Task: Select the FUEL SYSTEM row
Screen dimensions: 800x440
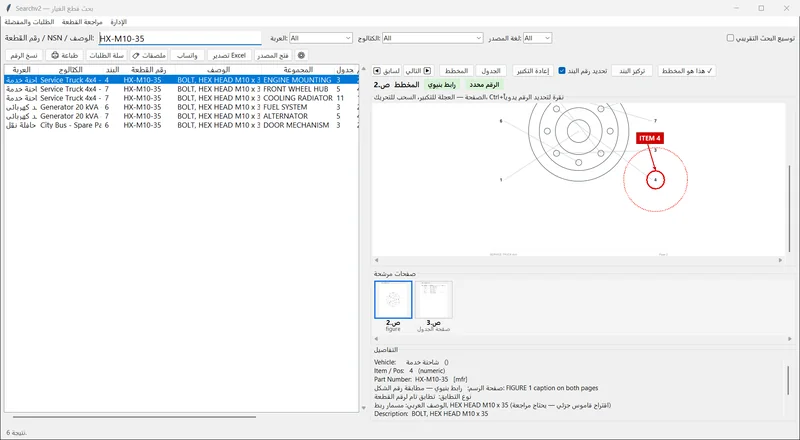Action: coord(181,107)
